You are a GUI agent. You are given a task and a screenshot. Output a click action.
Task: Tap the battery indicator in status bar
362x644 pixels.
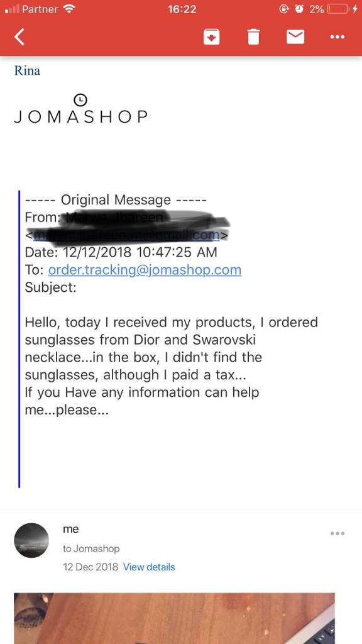(339, 9)
